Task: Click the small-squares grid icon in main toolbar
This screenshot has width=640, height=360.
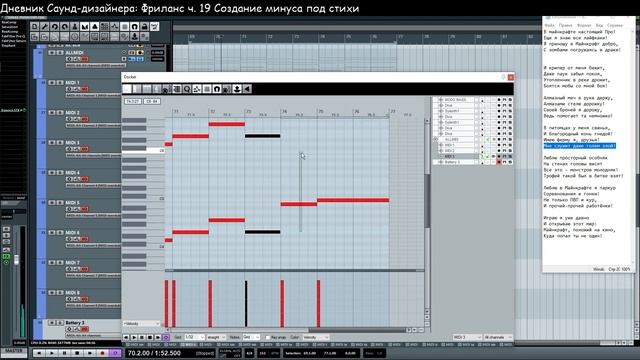Action: click(x=104, y=27)
